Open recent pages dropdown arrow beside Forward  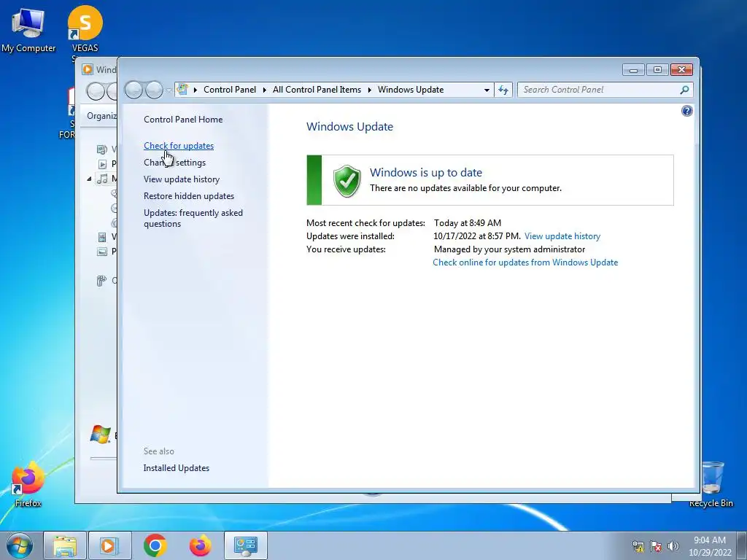[169, 90]
